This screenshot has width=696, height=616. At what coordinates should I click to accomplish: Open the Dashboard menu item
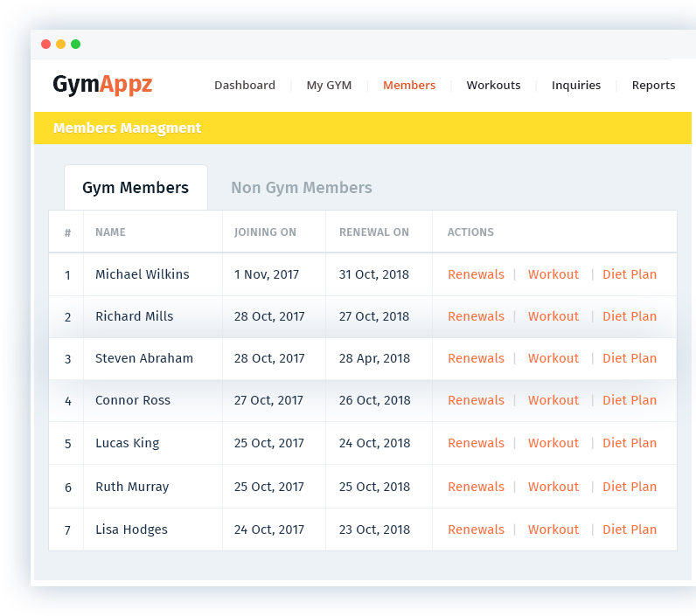(245, 86)
